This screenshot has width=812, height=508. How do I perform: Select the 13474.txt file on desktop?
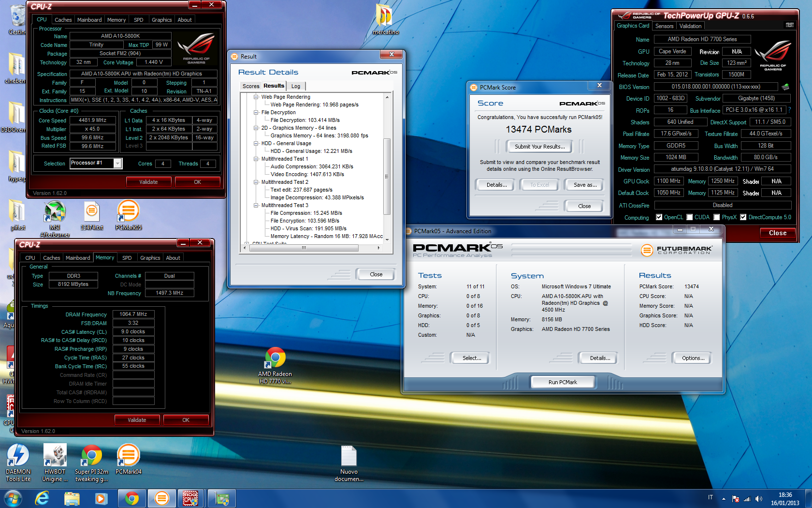click(x=92, y=216)
